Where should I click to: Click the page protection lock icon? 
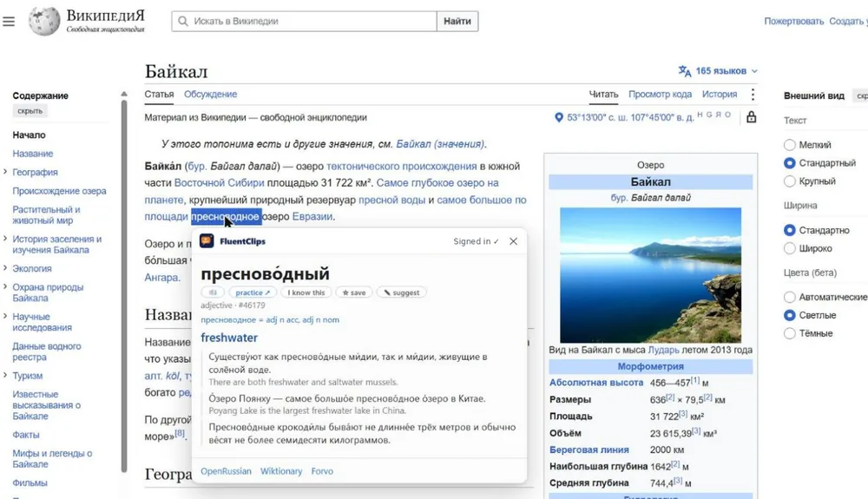[751, 117]
